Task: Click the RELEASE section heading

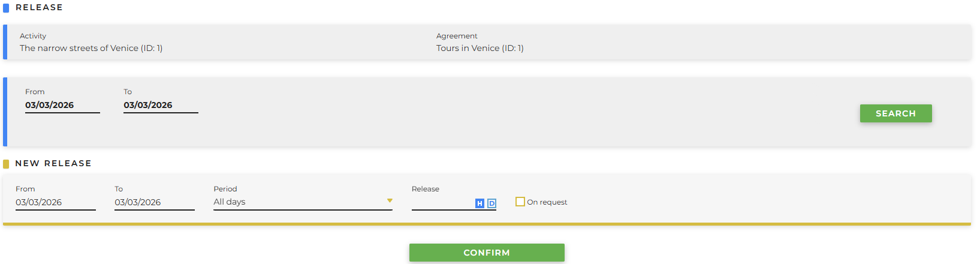Action: click(x=39, y=7)
